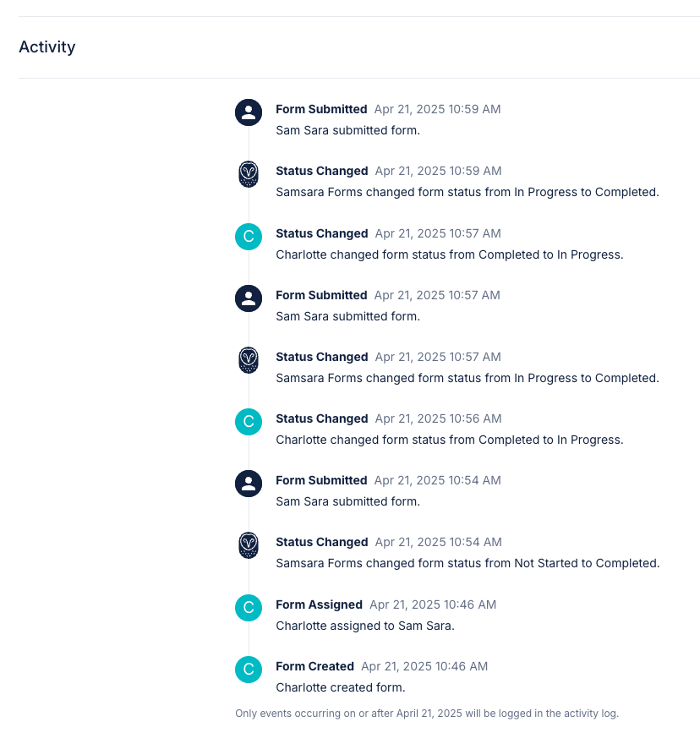Viewport: 700px width, 733px height.
Task: Click the timestamp Apr 21, 2025 10:59 AM
Action: (437, 109)
